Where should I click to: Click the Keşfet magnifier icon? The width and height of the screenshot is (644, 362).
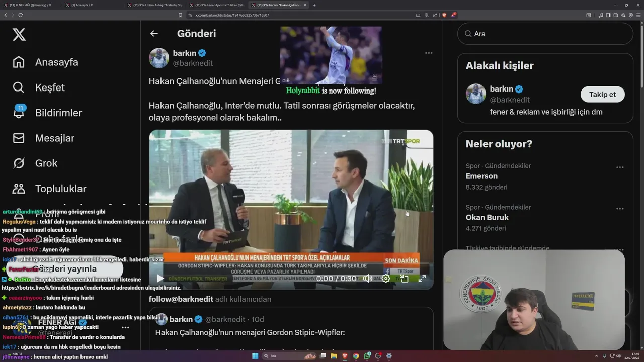click(19, 87)
